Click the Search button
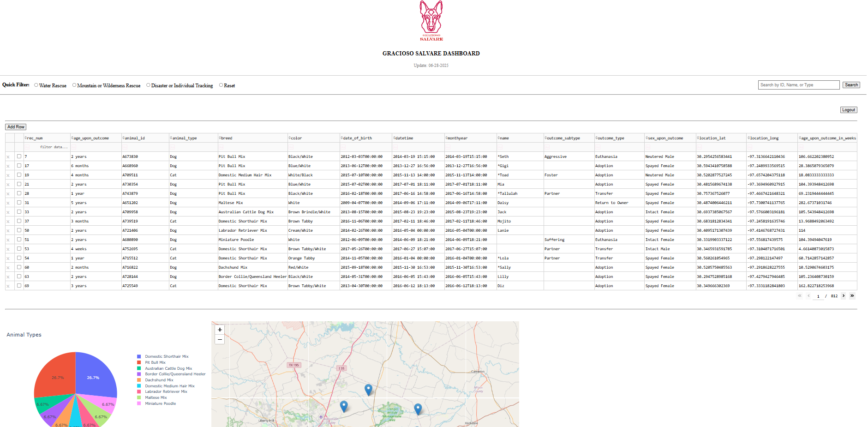 851,85
